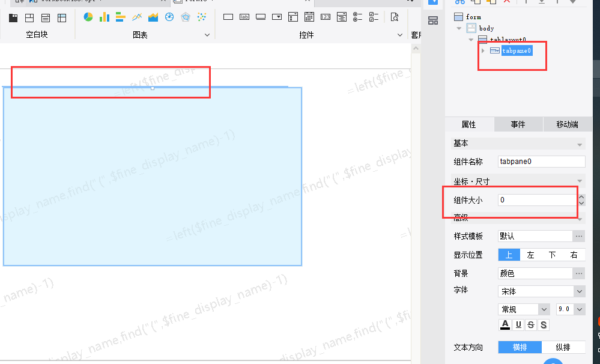Expand the tabpane0 tree node
Image resolution: width=600 pixels, height=364 pixels.
point(483,50)
